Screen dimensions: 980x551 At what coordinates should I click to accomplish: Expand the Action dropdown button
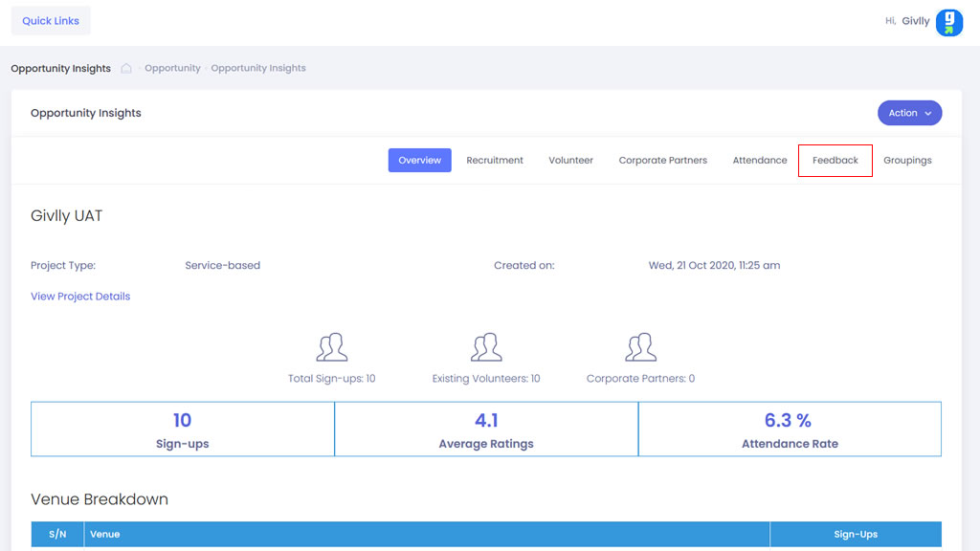(909, 113)
